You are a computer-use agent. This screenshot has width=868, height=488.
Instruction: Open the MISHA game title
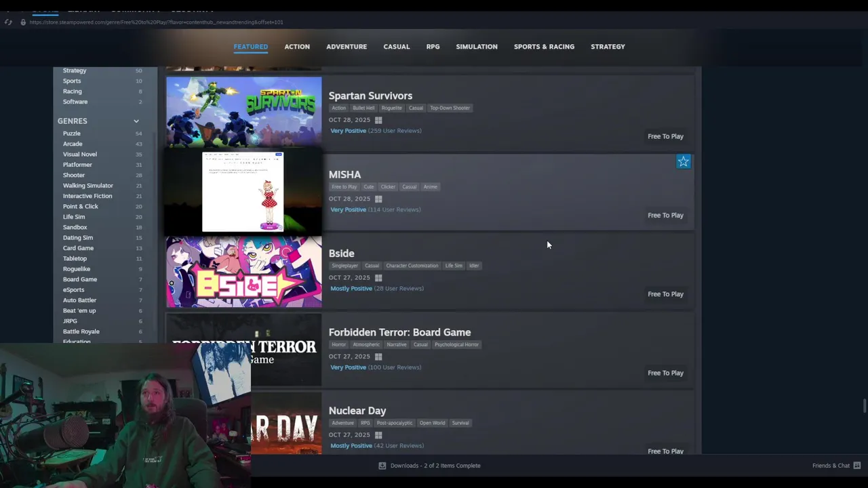tap(344, 175)
